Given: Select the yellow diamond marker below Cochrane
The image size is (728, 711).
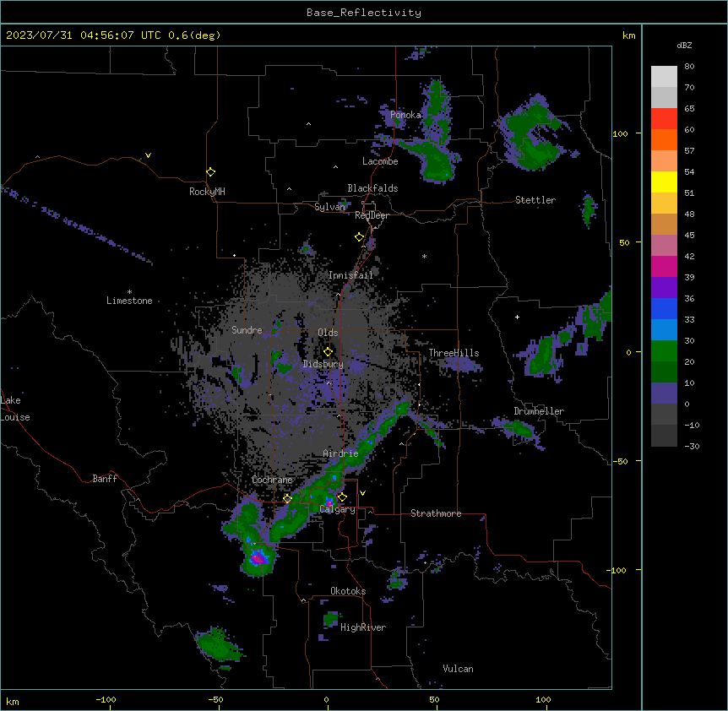Looking at the screenshot, I should pos(287,499).
